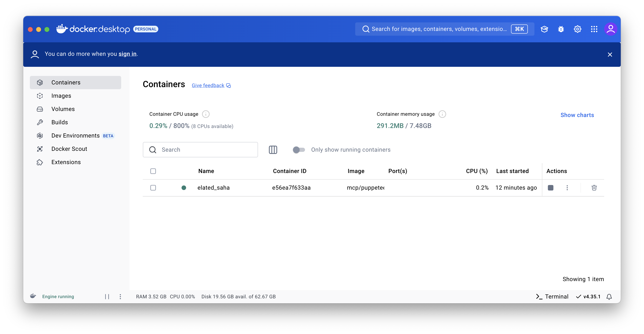Pause the Docker engine
The height and width of the screenshot is (334, 644).
pyautogui.click(x=107, y=296)
